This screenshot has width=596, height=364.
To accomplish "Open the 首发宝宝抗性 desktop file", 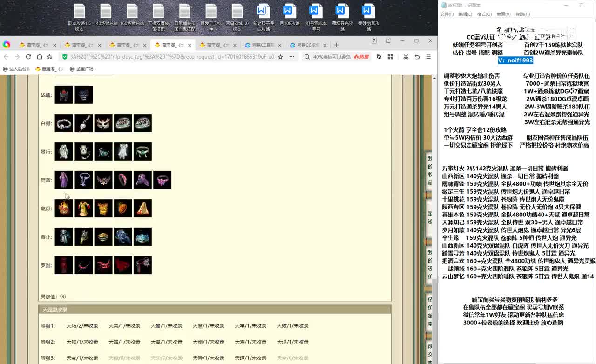I will point(211,17).
